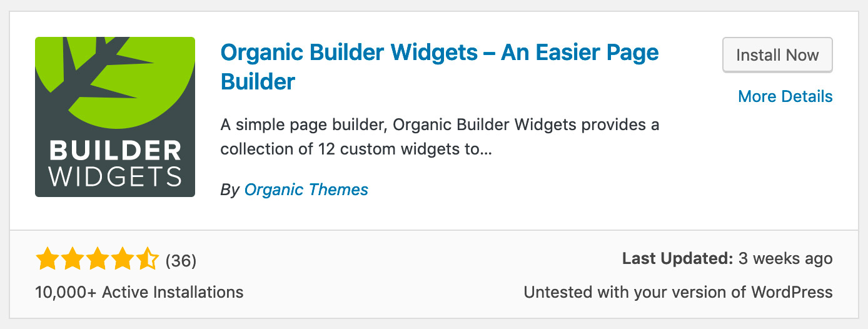Viewport: 868px width, 329px height.
Task: Click the word By before the author
Action: coord(230,190)
